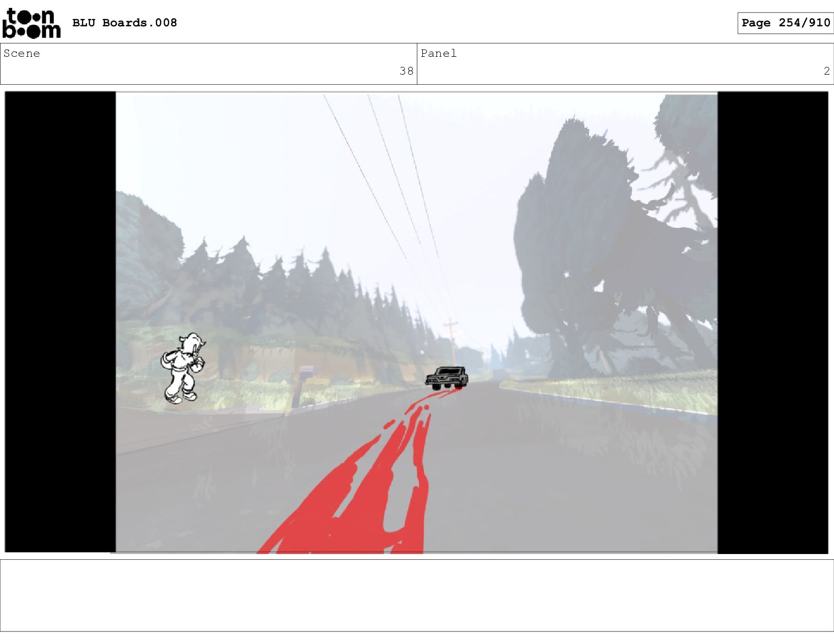Screen dimensions: 834x644
Task: Select the panel number '2'
Action: coord(827,71)
